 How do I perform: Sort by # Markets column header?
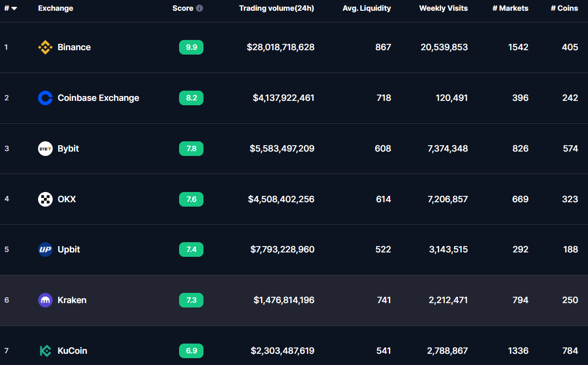[510, 8]
